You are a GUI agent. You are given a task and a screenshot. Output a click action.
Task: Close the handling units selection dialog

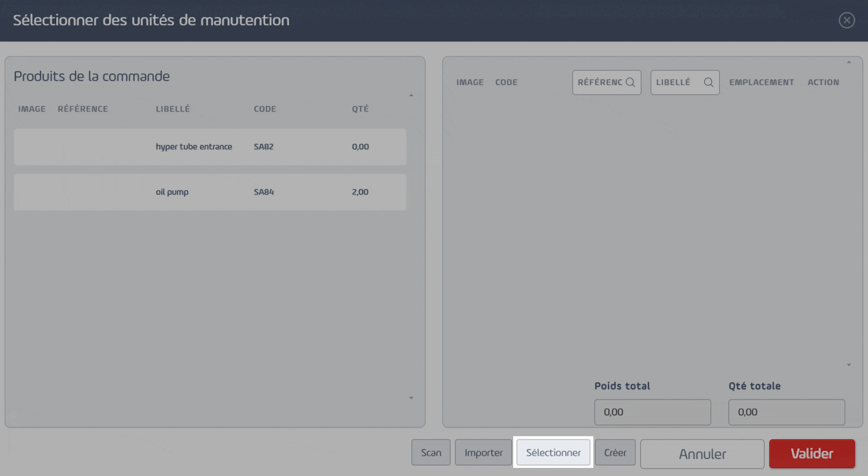(846, 20)
